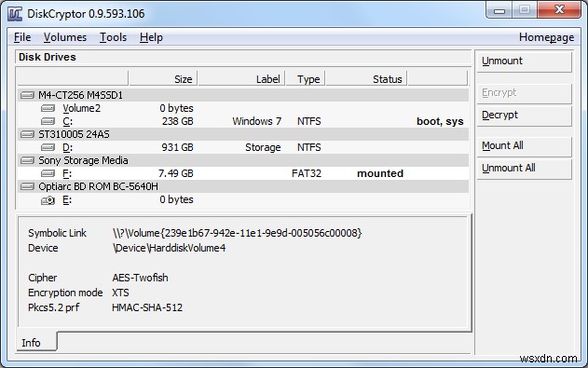The height and width of the screenshot is (368, 588).
Task: Click the ST310005 24AS disk name
Action: click(x=74, y=134)
